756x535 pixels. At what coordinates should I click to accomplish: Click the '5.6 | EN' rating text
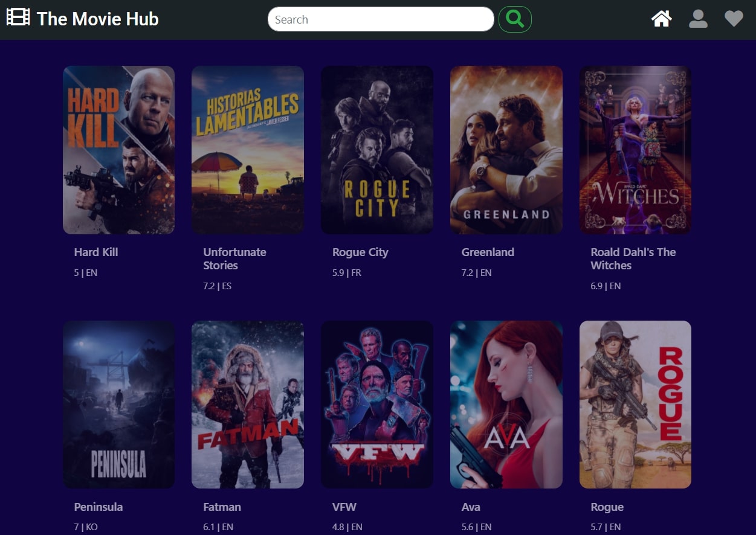tap(477, 527)
